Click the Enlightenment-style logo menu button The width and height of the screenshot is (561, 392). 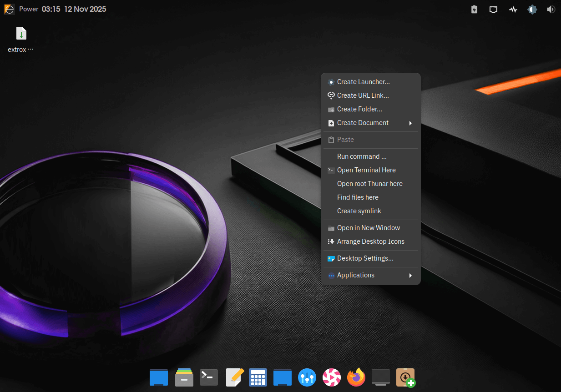(x=9, y=9)
